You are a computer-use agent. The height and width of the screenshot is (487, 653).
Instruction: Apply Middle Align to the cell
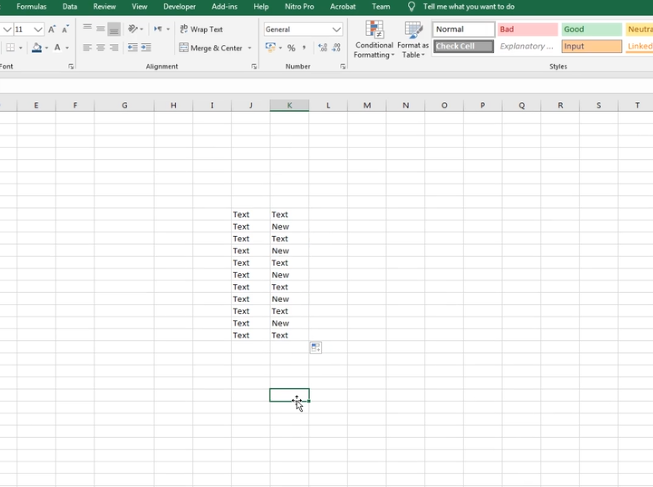100,29
